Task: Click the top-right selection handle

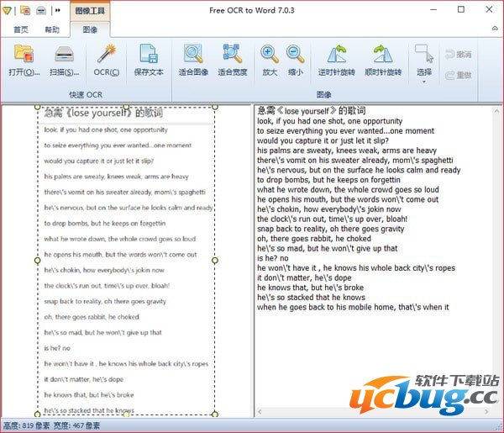Action: (x=215, y=107)
